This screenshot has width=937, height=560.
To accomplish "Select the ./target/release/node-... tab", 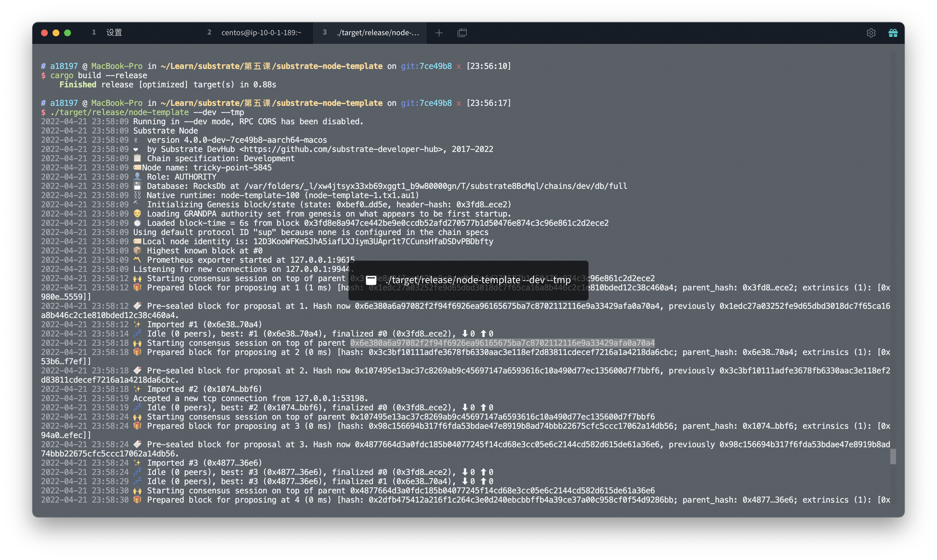I will [378, 33].
